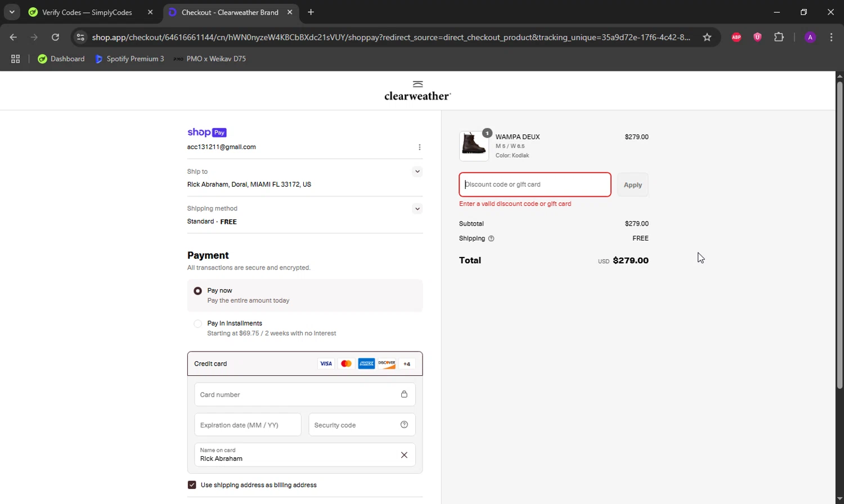Viewport: 844px width, 504px height.
Task: Click the Discount code or gift card field
Action: pyautogui.click(x=535, y=184)
